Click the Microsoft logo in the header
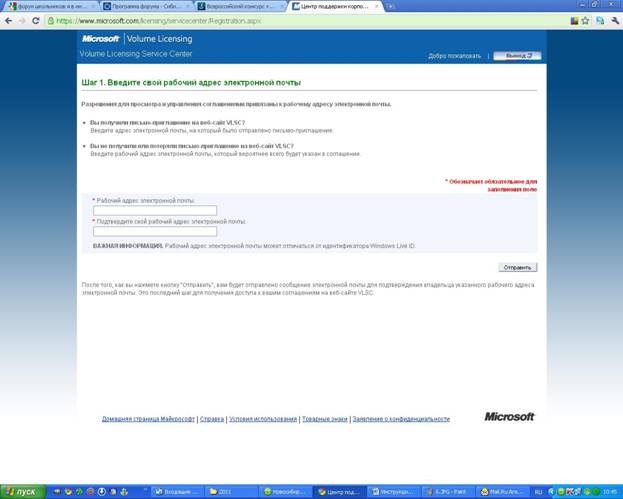 tap(101, 39)
